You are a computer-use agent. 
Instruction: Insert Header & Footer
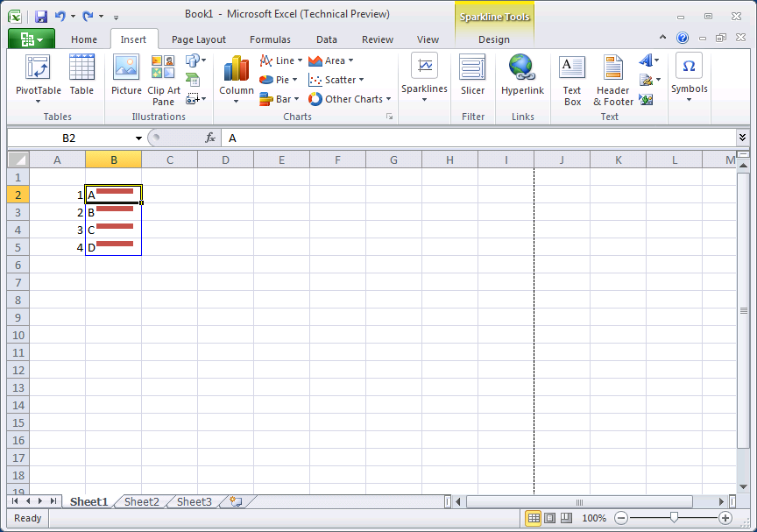613,80
